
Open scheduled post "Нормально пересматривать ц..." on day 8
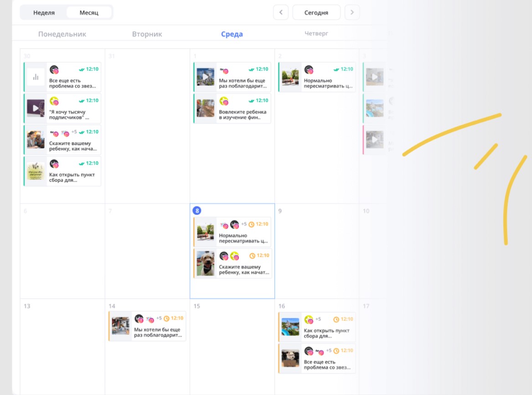232,232
